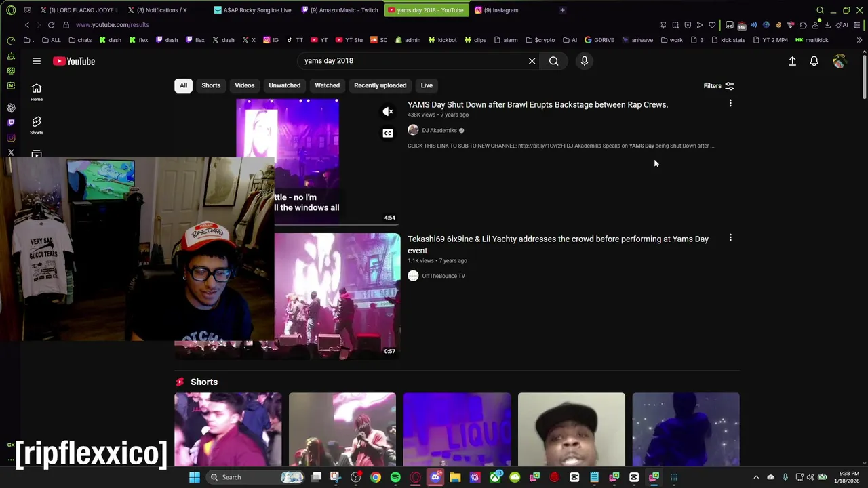Open the multikick bookmark
This screenshot has height=488, width=868.
(x=812, y=40)
